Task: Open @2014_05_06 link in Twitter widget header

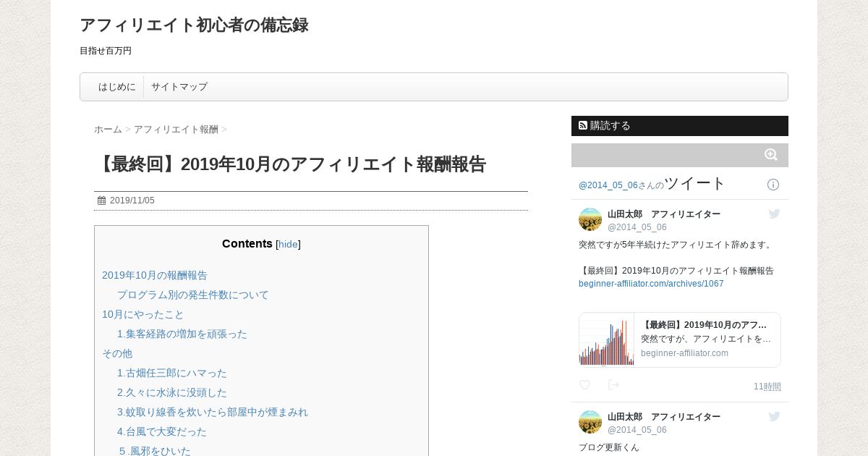Action: pos(608,185)
